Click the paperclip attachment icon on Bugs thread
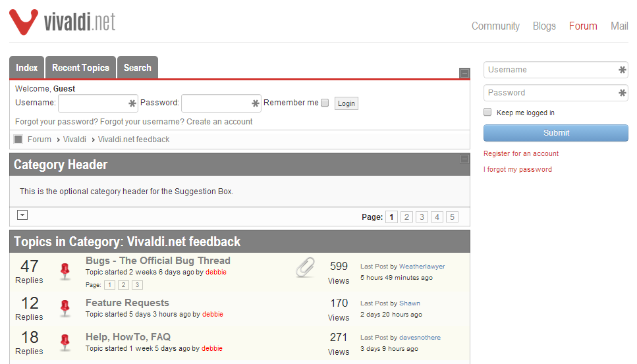The image size is (637, 364). click(305, 267)
